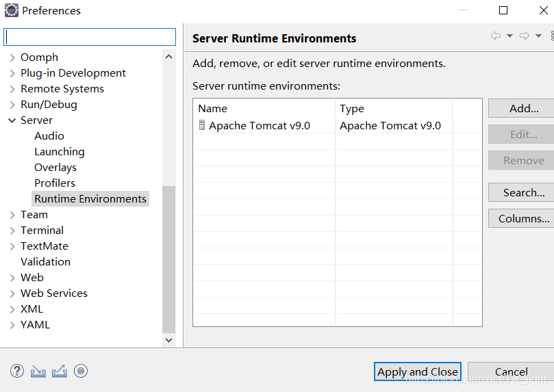Click the Add... button
This screenshot has width=554, height=392.
[x=521, y=108]
